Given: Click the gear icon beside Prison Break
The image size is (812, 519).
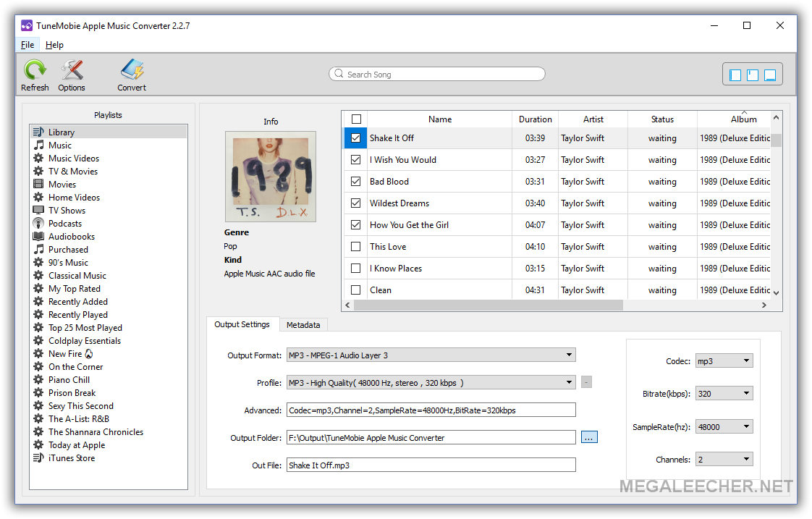Looking at the screenshot, I should [38, 392].
